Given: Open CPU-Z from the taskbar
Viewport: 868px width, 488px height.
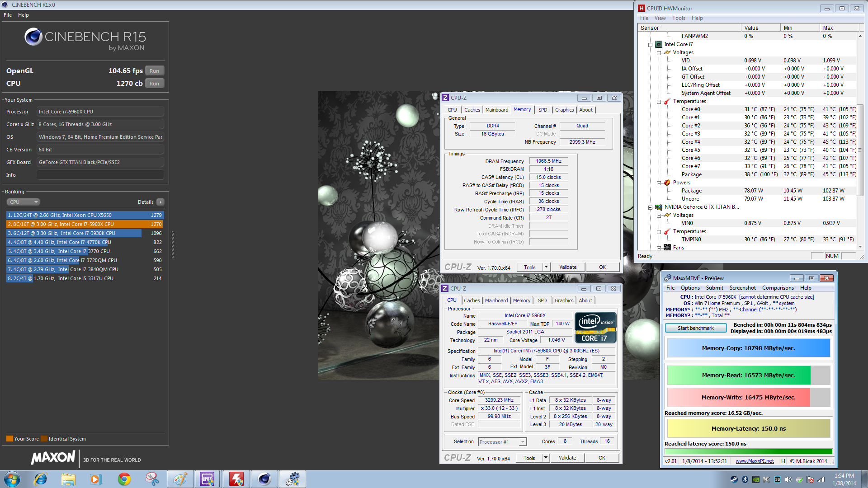Looking at the screenshot, I should (208, 479).
